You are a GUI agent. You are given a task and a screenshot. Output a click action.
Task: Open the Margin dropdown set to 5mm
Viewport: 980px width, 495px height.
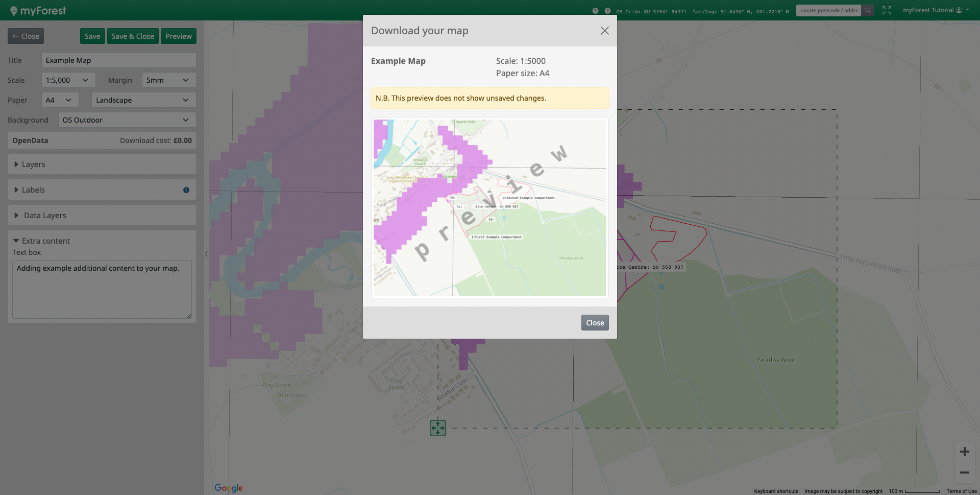click(x=168, y=80)
